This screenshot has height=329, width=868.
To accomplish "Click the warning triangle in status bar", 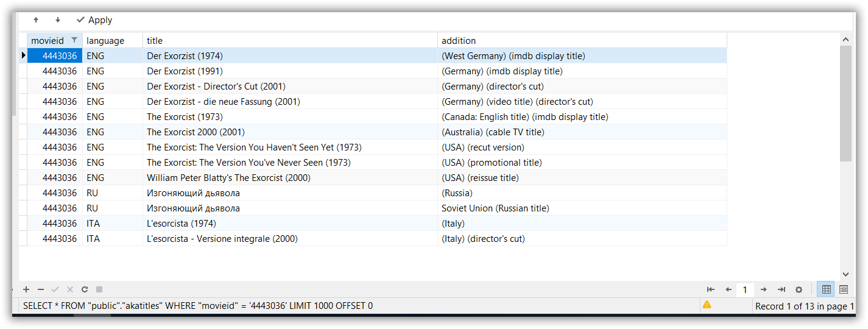I will coord(707,305).
